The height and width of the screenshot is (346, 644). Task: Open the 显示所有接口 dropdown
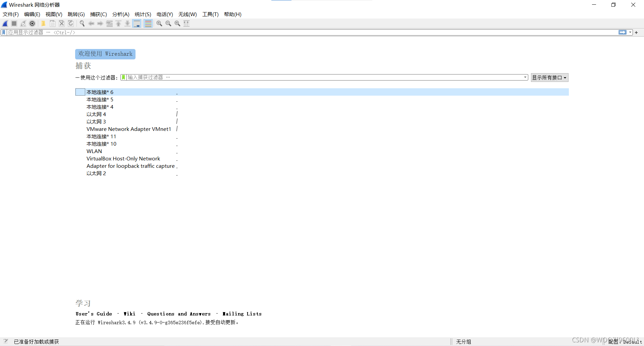(x=549, y=78)
